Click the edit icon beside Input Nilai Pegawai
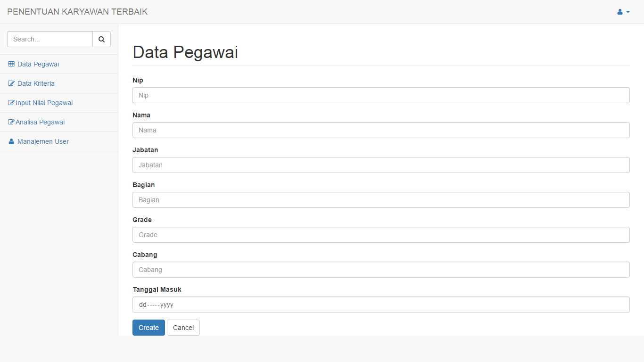Screen dimensions: 644x362 [x=11, y=103]
